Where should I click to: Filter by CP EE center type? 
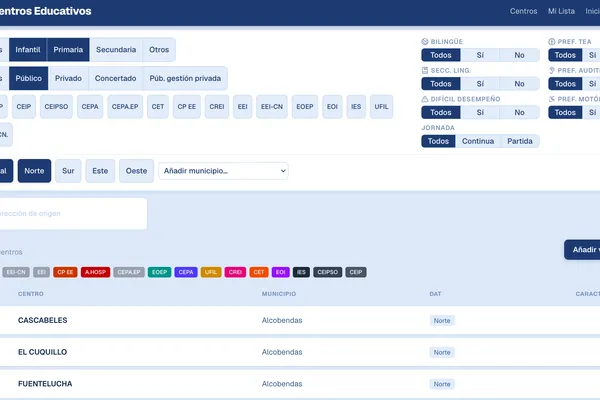[187, 107]
